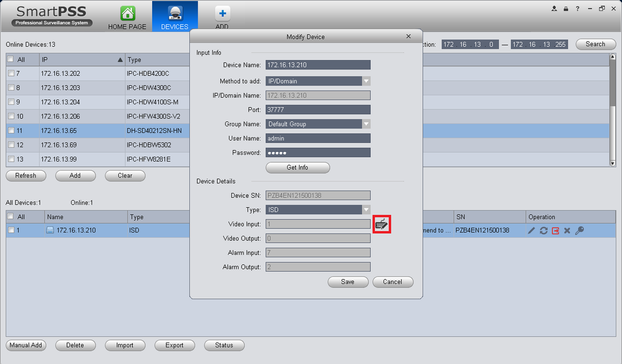Viewport: 622px width, 364px height.
Task: Click the X delete icon in Operation column
Action: pos(567,231)
